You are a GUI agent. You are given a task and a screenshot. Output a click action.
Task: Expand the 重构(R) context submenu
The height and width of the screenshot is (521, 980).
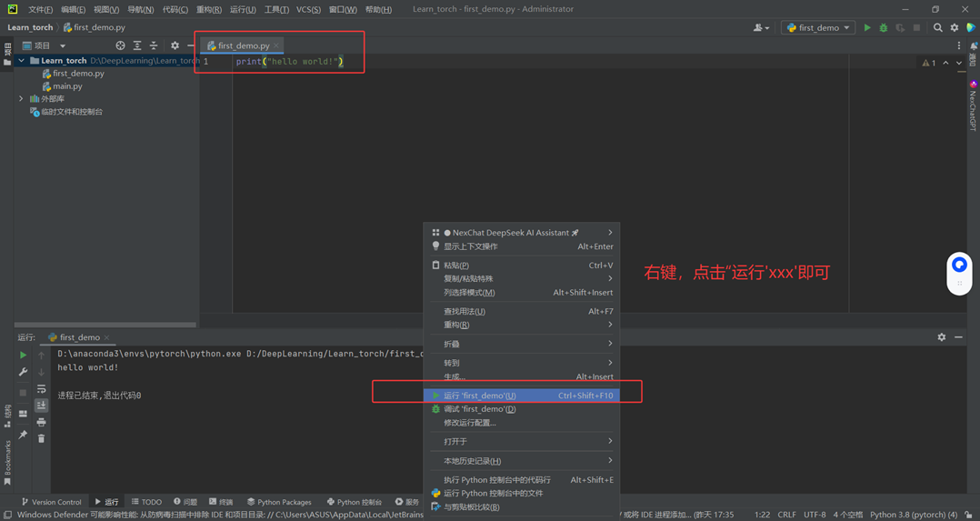point(522,325)
